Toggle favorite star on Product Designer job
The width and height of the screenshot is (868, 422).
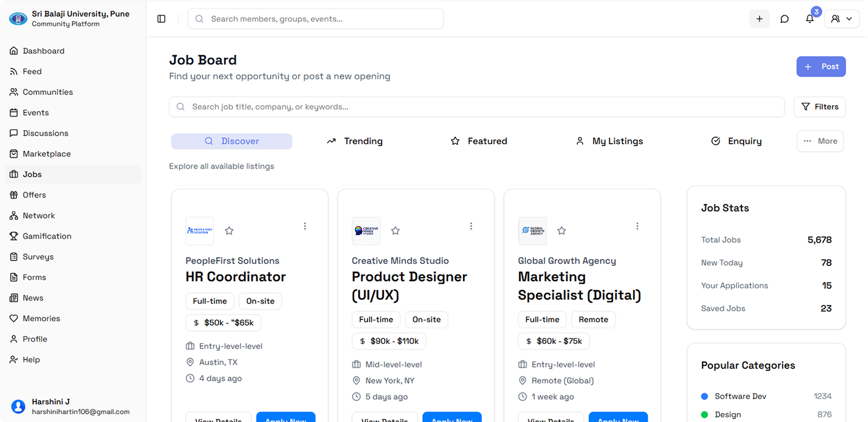[396, 231]
